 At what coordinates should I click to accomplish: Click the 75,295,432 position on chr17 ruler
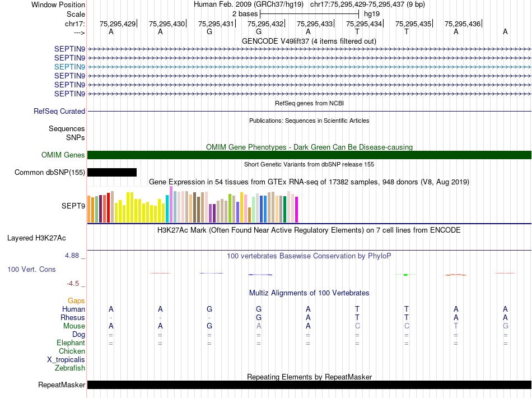click(265, 24)
